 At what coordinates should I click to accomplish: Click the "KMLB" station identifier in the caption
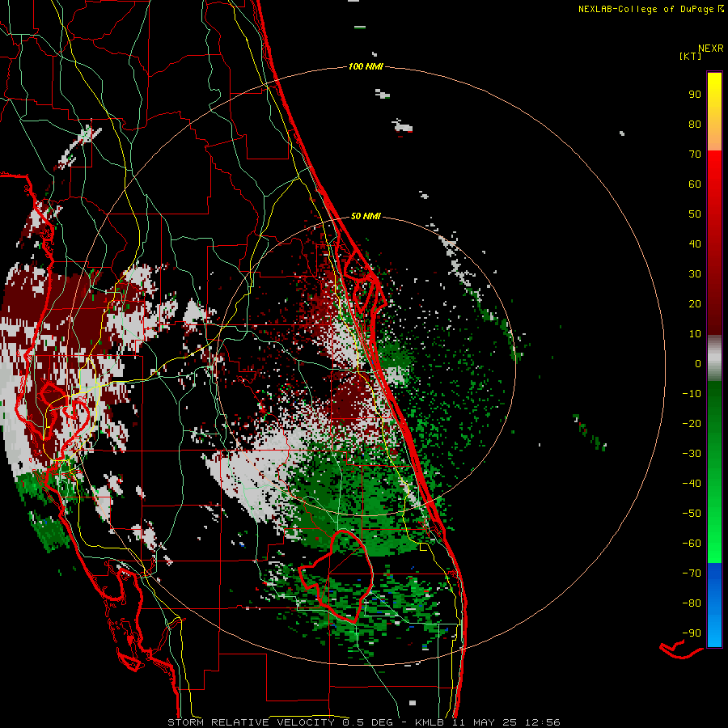[x=430, y=722]
